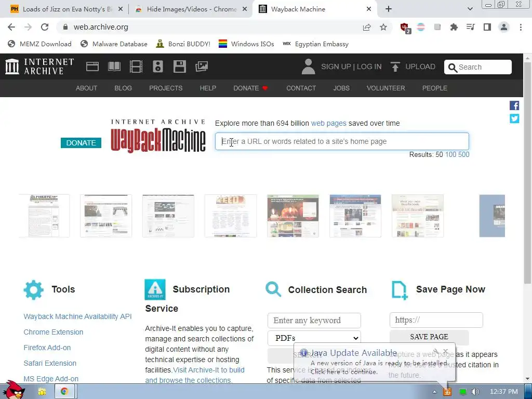Open Chrome three-dot menu
The height and width of the screenshot is (399, 532).
(x=521, y=27)
